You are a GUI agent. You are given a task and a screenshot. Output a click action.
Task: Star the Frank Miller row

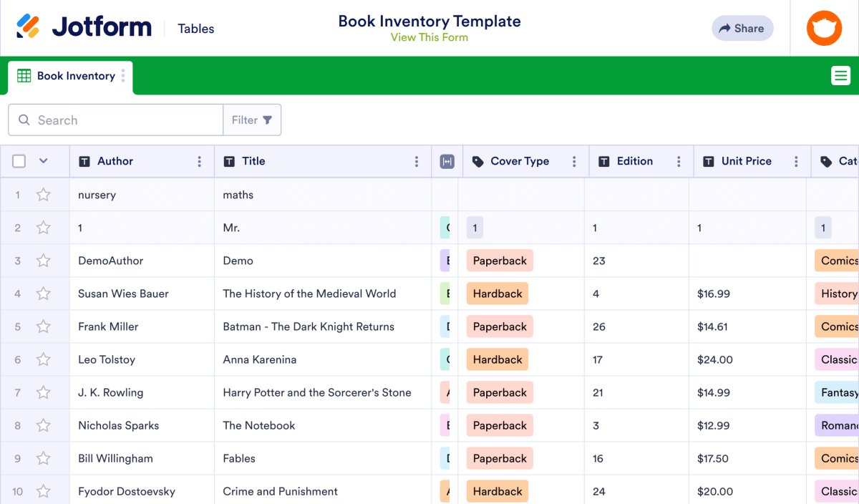point(44,326)
